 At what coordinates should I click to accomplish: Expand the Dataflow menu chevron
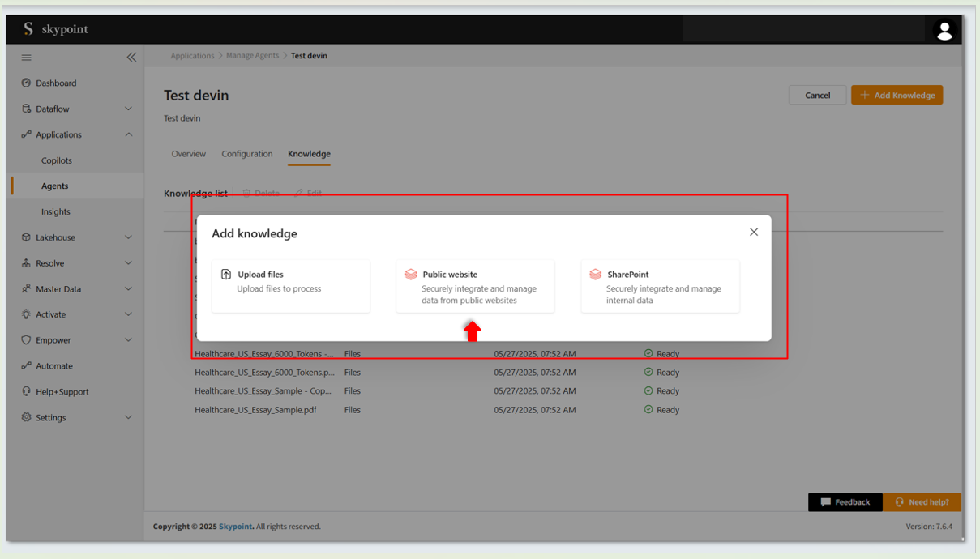(128, 109)
